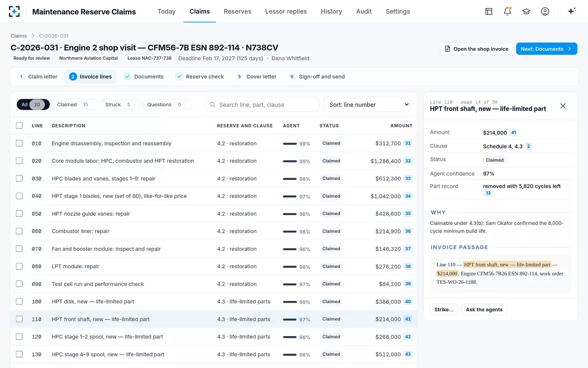Viewport: 588px width, 368px height.
Task: Open the shop invoice
Action: 476,49
